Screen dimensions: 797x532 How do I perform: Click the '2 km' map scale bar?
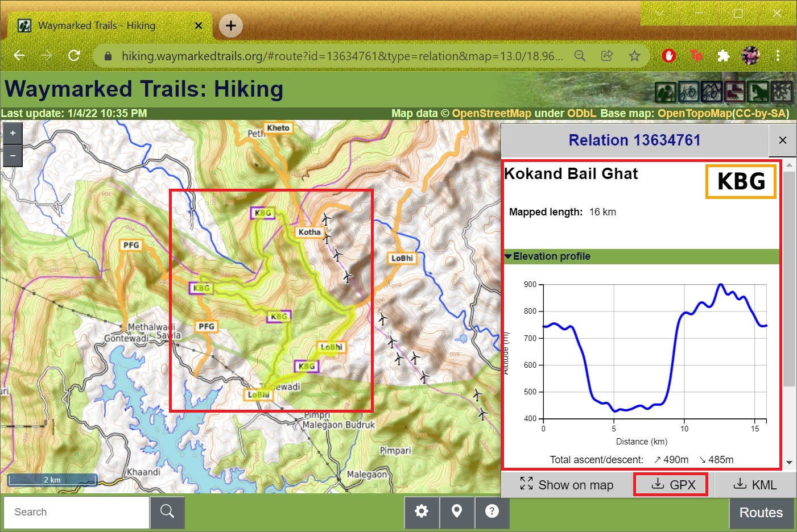[52, 480]
